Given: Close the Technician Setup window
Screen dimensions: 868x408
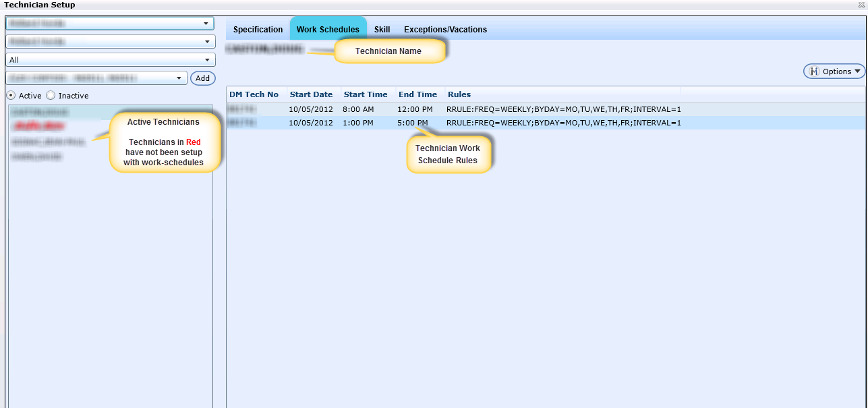Looking at the screenshot, I should point(861,5).
